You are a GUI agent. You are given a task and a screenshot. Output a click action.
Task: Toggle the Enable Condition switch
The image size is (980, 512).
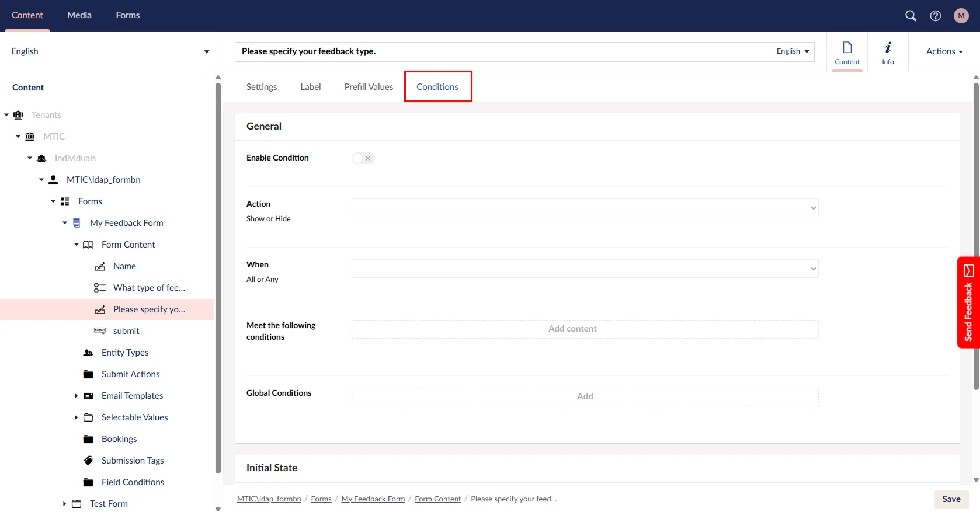363,158
